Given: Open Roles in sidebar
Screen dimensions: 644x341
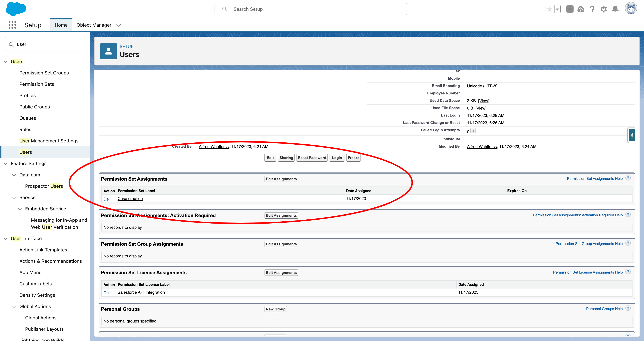Looking at the screenshot, I should point(25,130).
